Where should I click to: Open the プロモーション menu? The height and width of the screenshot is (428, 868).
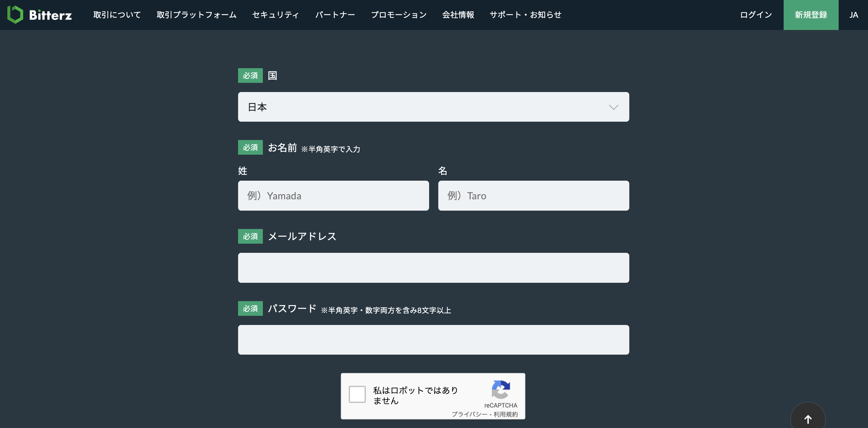coord(399,14)
